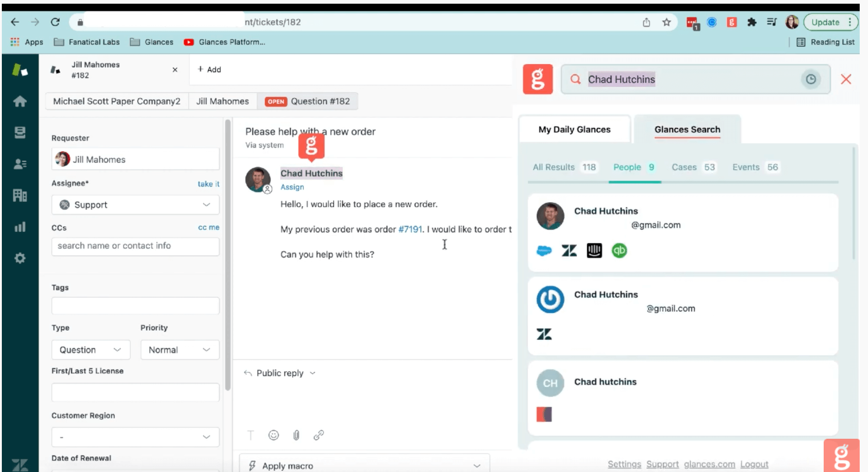Close the Jill Mahomes #182 ticket tab
Screen dimensions: 868x472
click(x=175, y=70)
